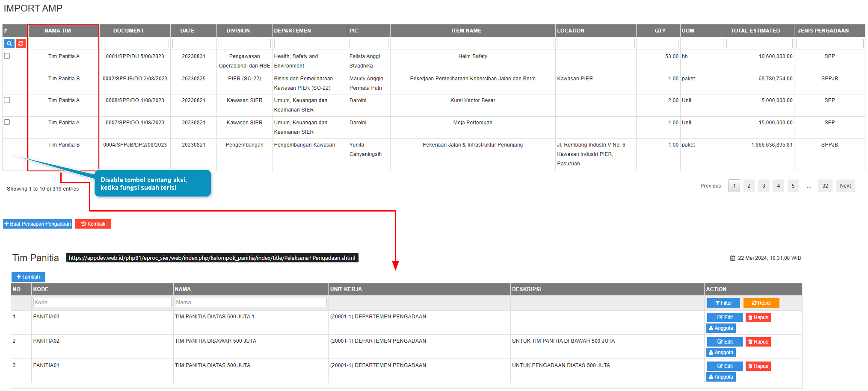This screenshot has width=868, height=391.
Task: Tick checkbox for Kursi Kantor Besar row
Action: click(x=7, y=100)
